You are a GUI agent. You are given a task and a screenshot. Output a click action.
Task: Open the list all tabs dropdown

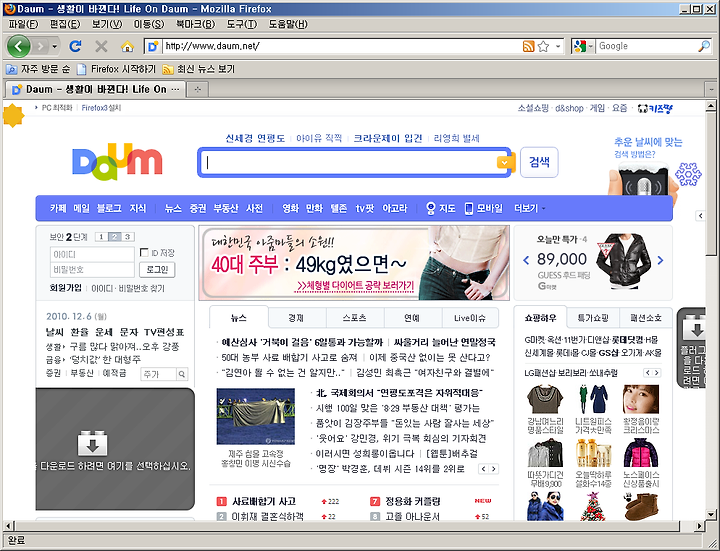(711, 89)
